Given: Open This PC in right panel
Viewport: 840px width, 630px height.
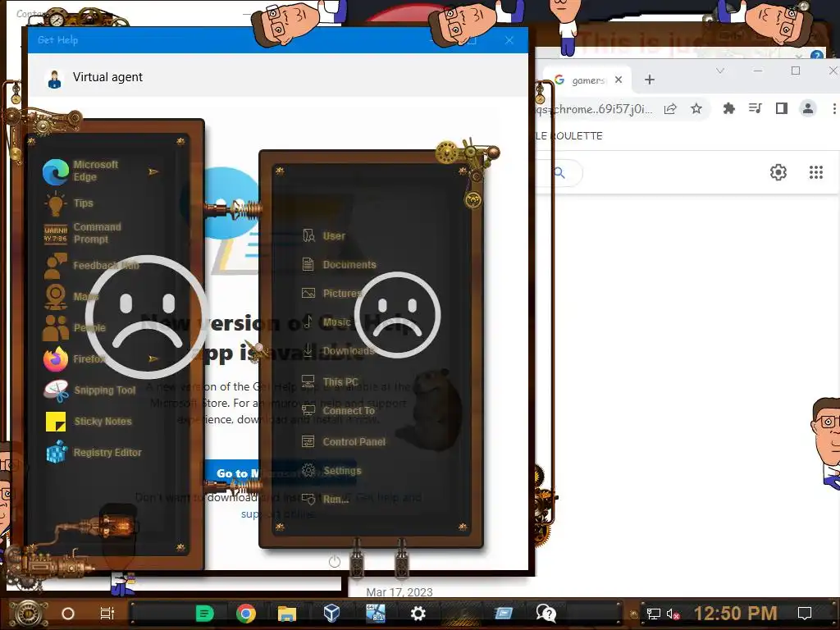Looking at the screenshot, I should 330,381.
